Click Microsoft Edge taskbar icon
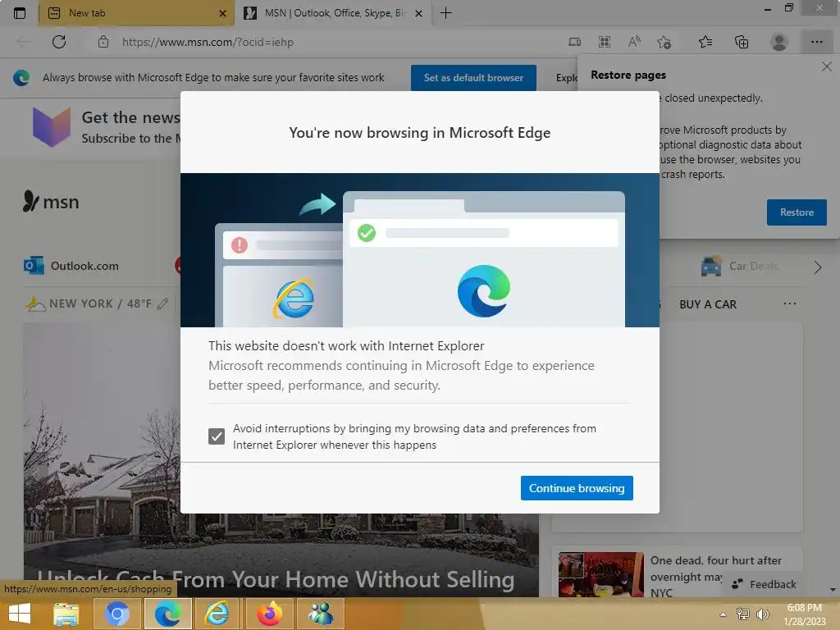The height and width of the screenshot is (630, 840). coord(167,614)
